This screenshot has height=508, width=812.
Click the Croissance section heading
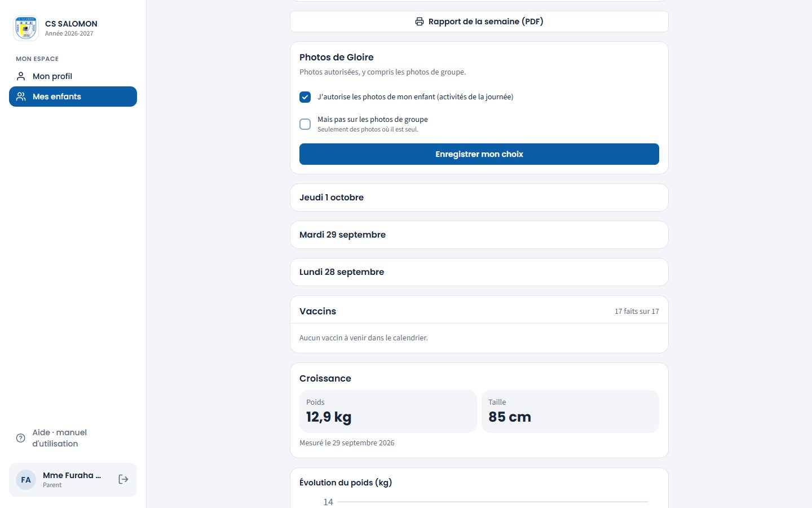(x=325, y=378)
